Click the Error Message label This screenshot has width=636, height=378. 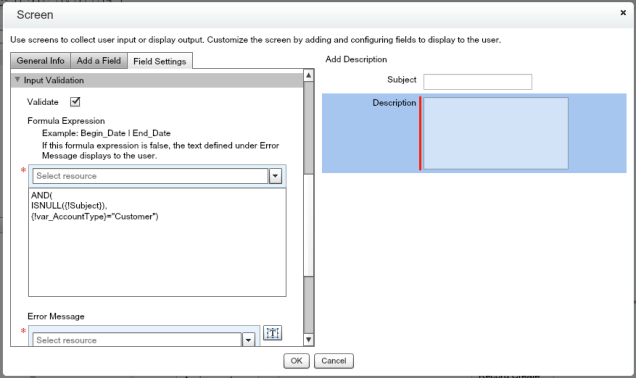56,316
